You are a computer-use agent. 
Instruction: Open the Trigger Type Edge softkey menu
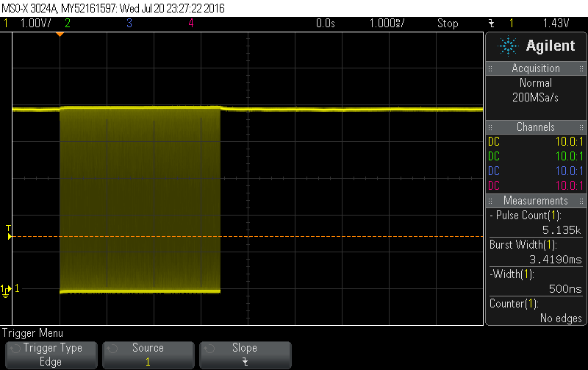(x=52, y=355)
